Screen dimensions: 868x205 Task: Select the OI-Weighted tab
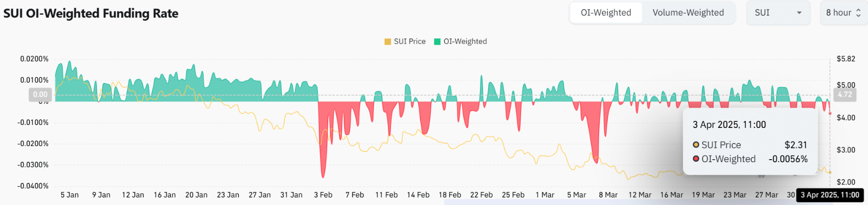pos(606,13)
